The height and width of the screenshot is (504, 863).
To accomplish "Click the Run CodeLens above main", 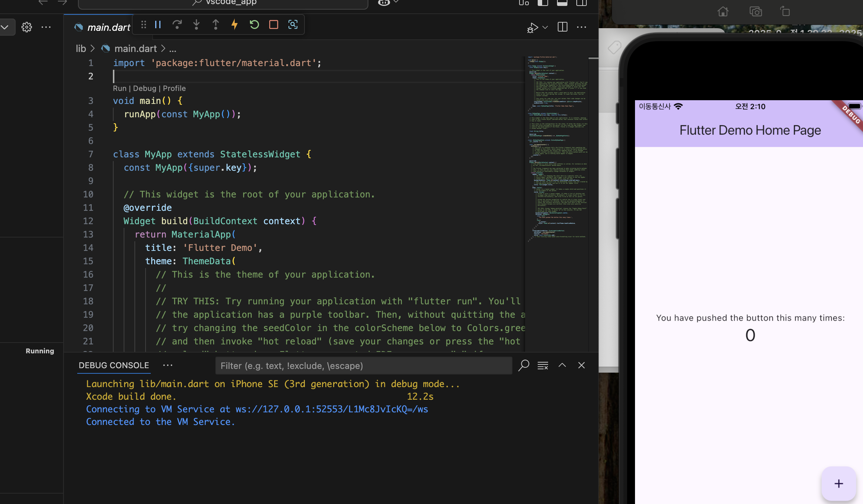I will click(120, 88).
